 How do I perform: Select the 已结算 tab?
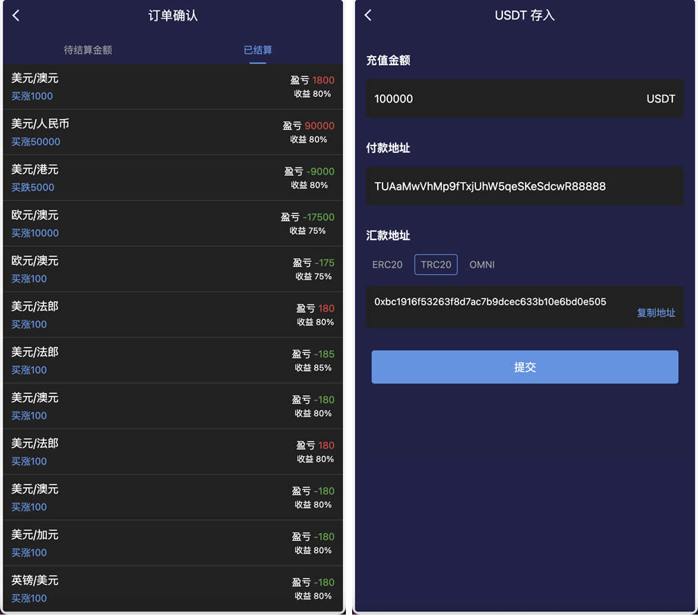[x=257, y=50]
